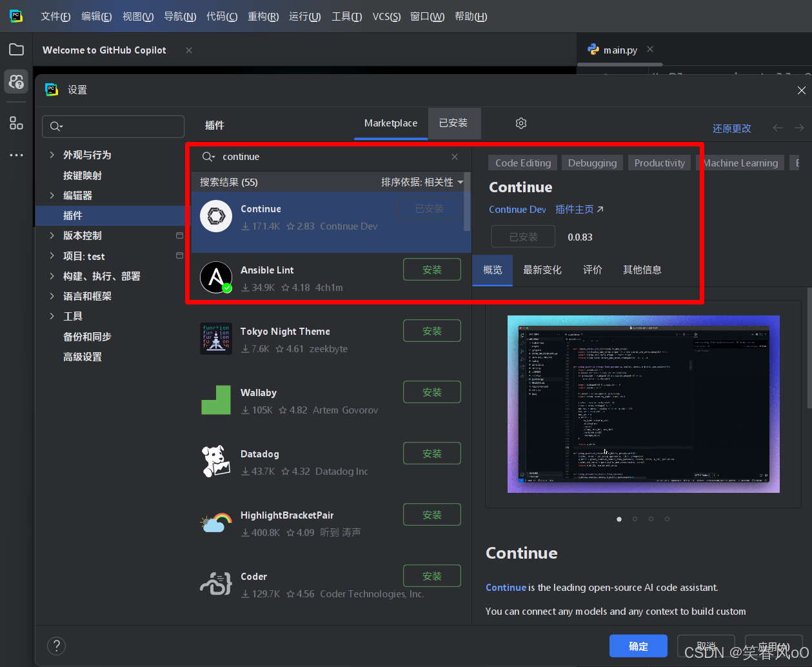The width and height of the screenshot is (812, 667).
Task: Install the Tokyo Night Theme plugin
Action: [x=432, y=331]
